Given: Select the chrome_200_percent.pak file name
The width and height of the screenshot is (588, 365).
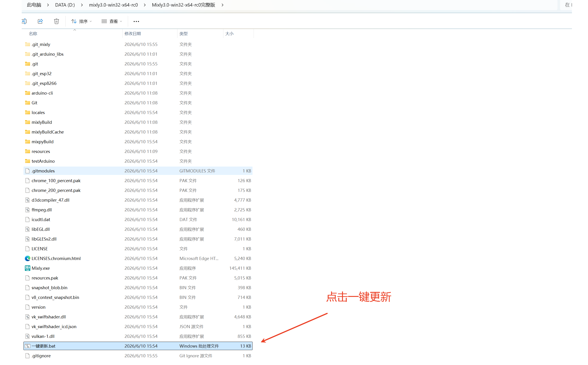Looking at the screenshot, I should (56, 190).
